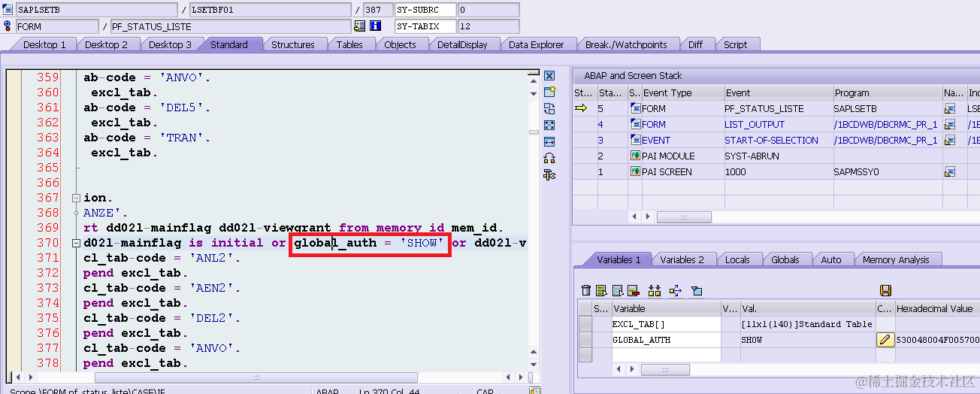Close the source code tool via X icon
The image size is (980, 394).
tap(549, 76)
